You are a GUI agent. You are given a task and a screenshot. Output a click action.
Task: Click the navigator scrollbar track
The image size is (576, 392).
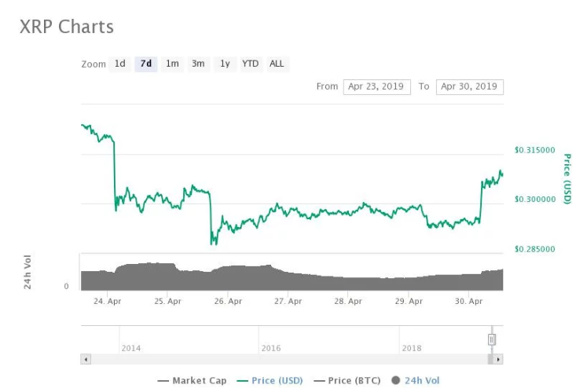289,359
